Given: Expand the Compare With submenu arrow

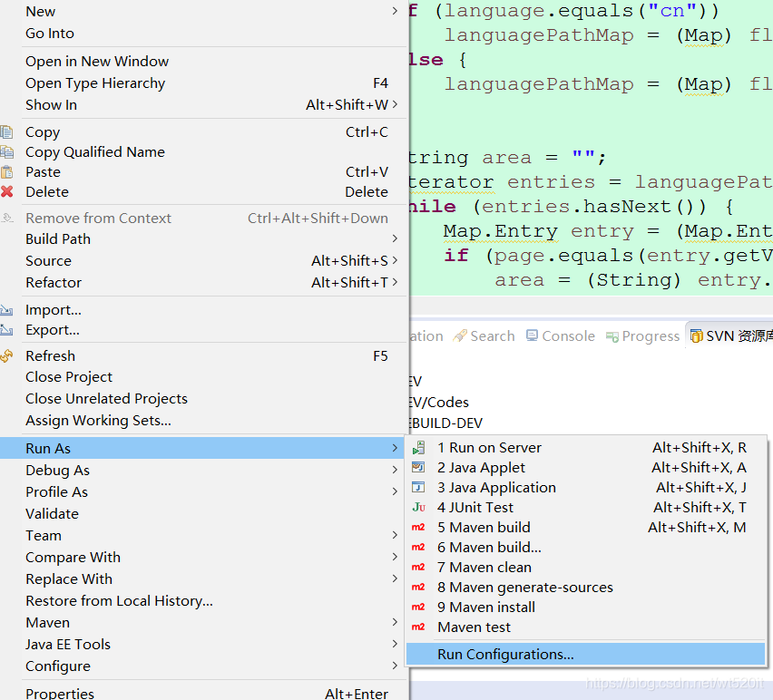Looking at the screenshot, I should click(x=395, y=557).
